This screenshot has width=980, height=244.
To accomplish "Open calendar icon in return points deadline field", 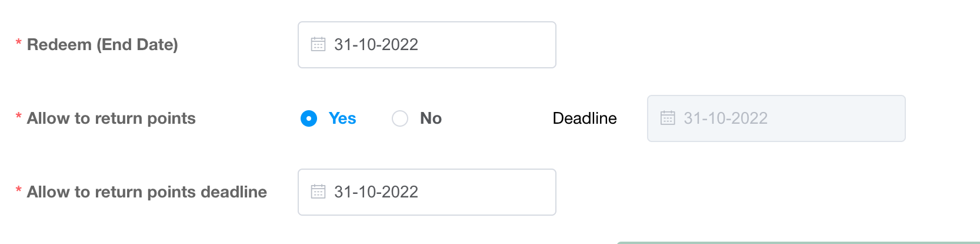I will (x=318, y=192).
